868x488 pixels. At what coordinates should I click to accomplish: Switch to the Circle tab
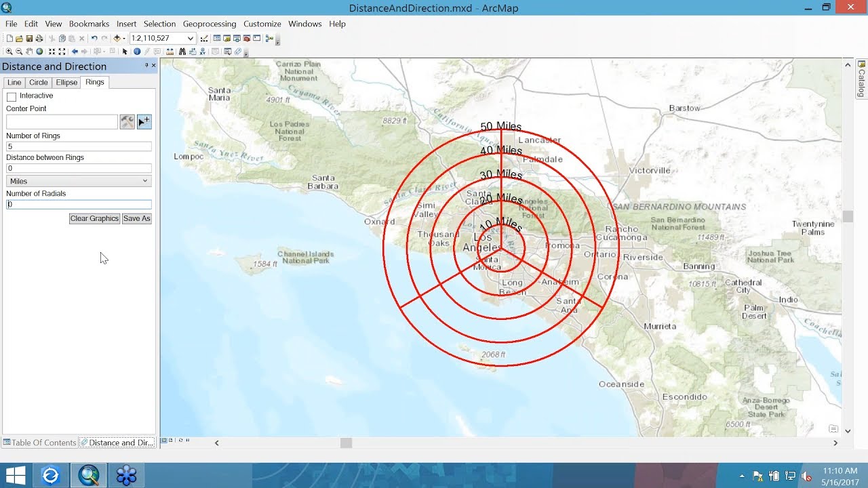tap(39, 83)
